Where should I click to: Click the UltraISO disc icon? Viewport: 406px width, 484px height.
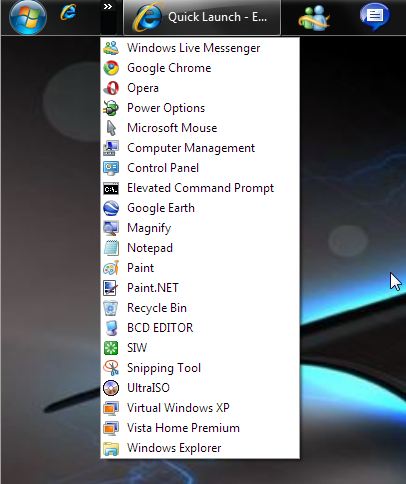[111, 388]
